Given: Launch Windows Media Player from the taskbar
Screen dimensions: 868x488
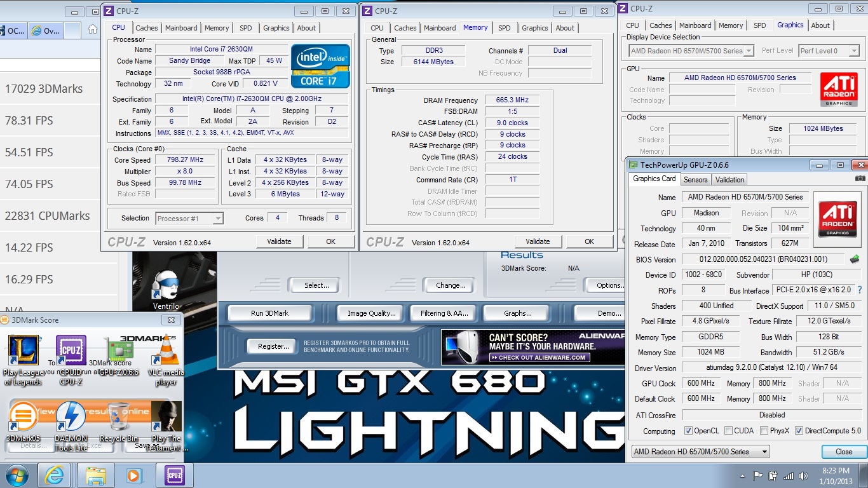Looking at the screenshot, I should 134,475.
